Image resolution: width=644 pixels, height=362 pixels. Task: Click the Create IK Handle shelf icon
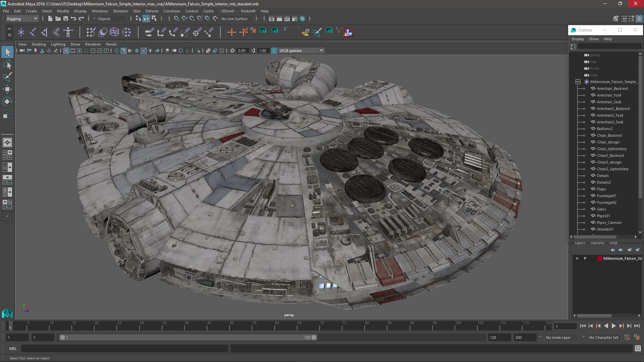(45, 32)
